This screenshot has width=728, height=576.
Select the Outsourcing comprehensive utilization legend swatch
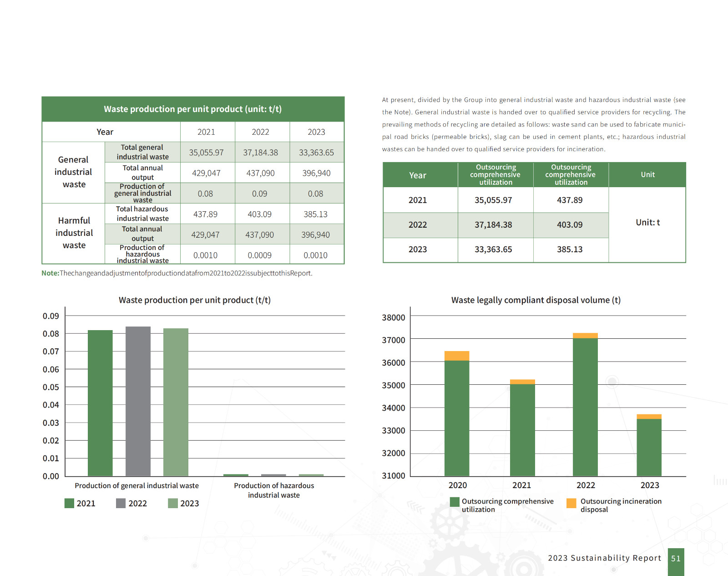[454, 502]
